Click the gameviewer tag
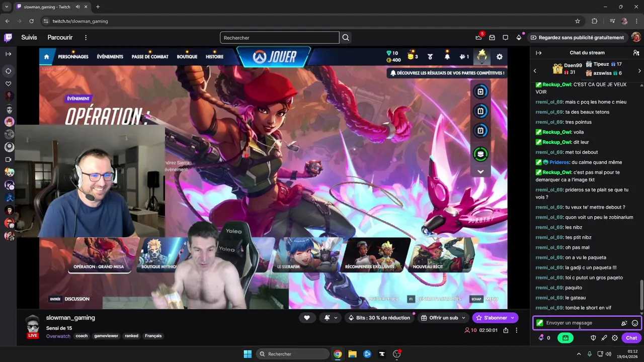Image resolution: width=644 pixels, height=362 pixels. 106,336
